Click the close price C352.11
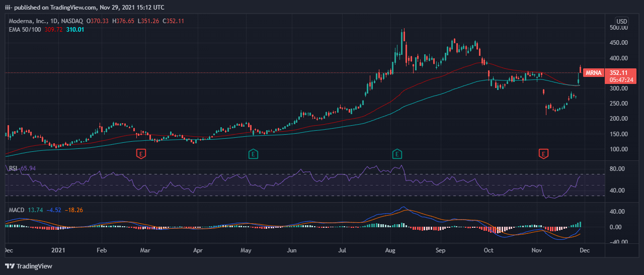Screen dimensions: 644x275 173,21
